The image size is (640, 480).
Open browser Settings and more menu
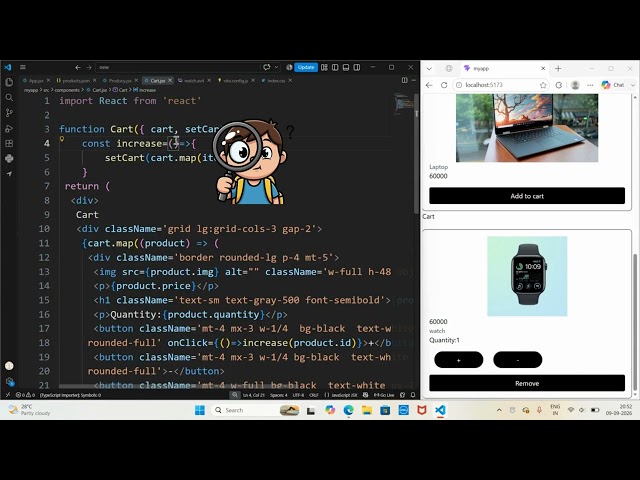tap(590, 85)
